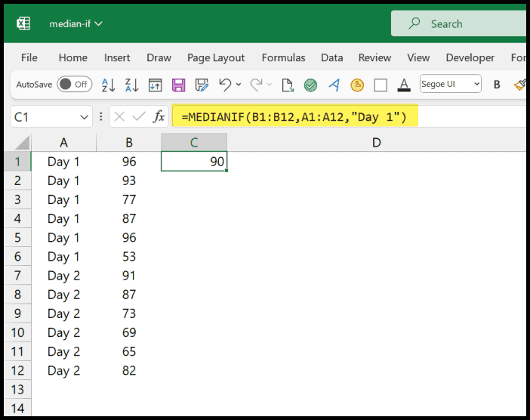Click inside the Search box
This screenshot has height=420, width=530.
461,23
